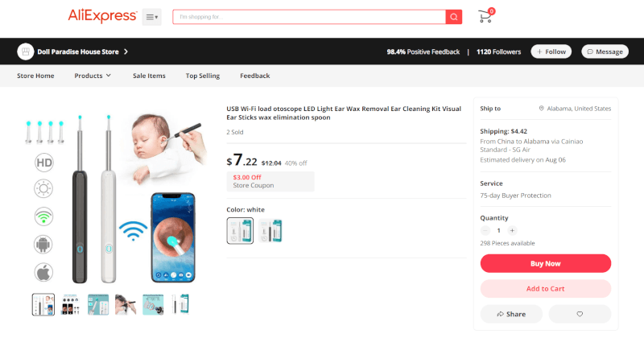
Task: Click the Doll Paradise store avatar icon
Action: (x=26, y=52)
